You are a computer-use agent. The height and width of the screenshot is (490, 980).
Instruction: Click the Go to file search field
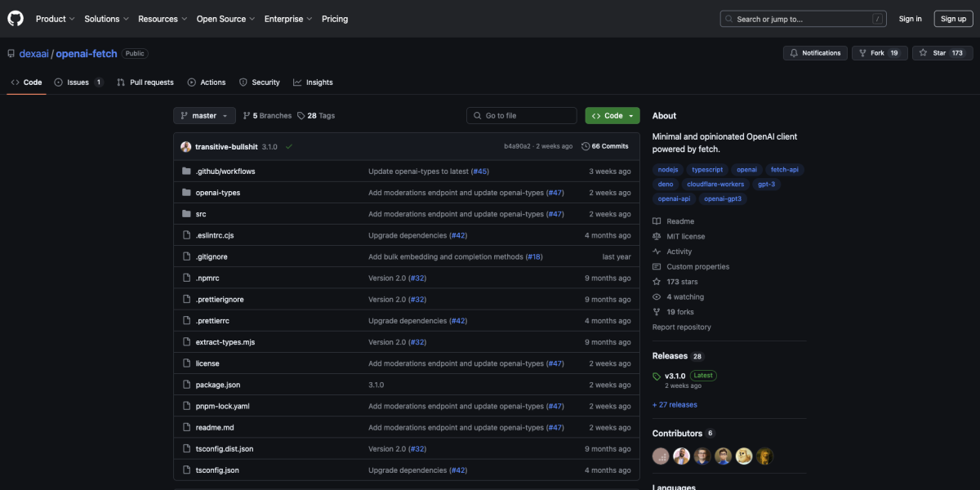coord(521,115)
